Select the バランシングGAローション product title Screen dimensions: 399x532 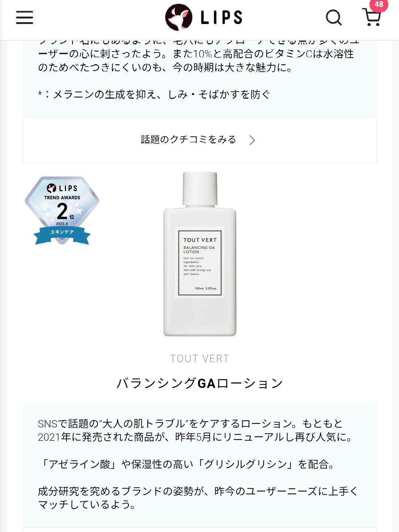click(x=200, y=383)
